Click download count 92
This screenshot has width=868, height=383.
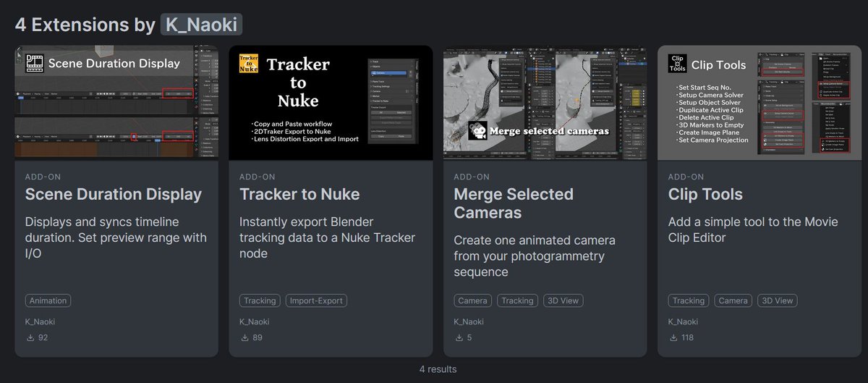43,337
